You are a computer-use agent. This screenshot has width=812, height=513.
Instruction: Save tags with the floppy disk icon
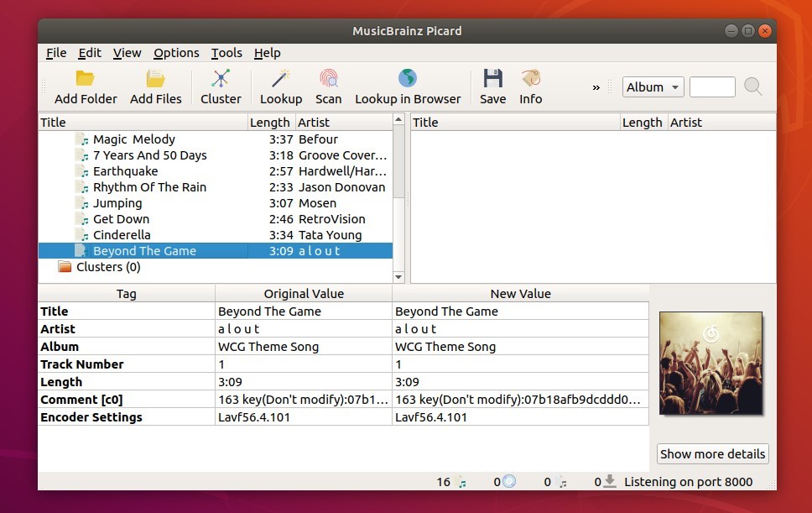(492, 78)
